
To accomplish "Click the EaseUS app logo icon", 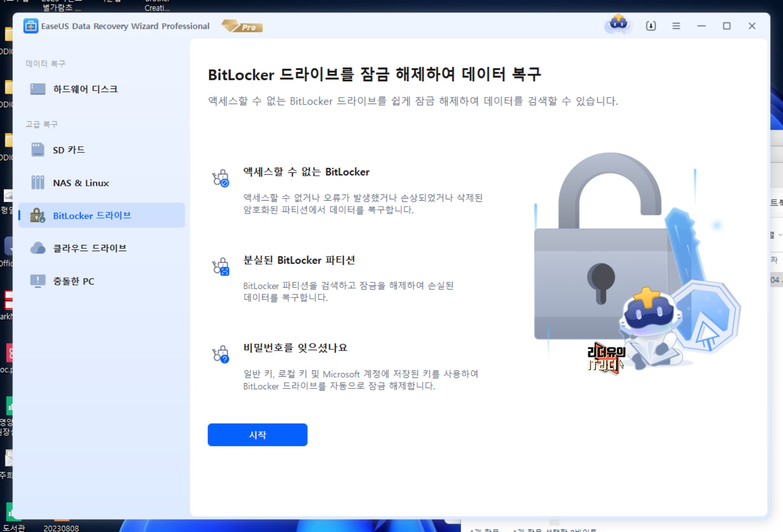I will pos(31,26).
